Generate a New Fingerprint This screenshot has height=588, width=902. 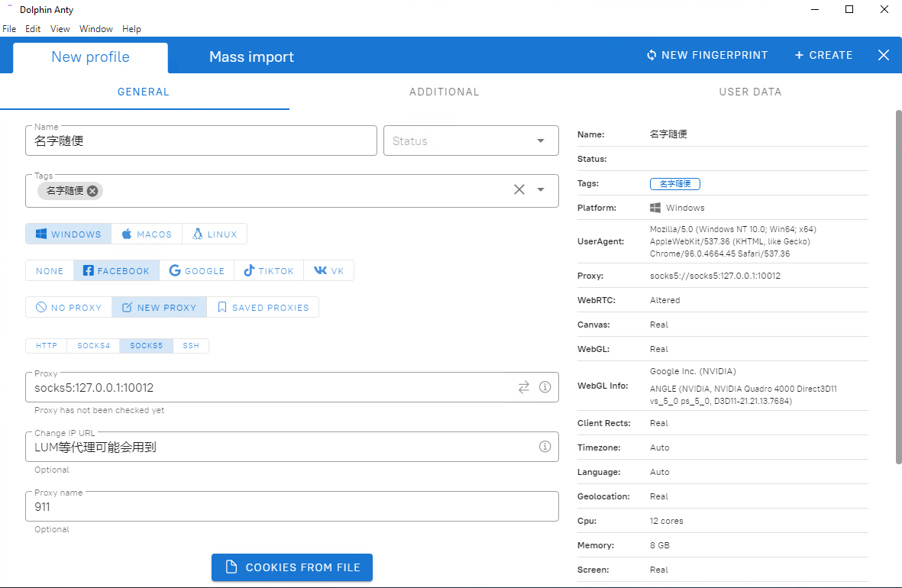707,55
